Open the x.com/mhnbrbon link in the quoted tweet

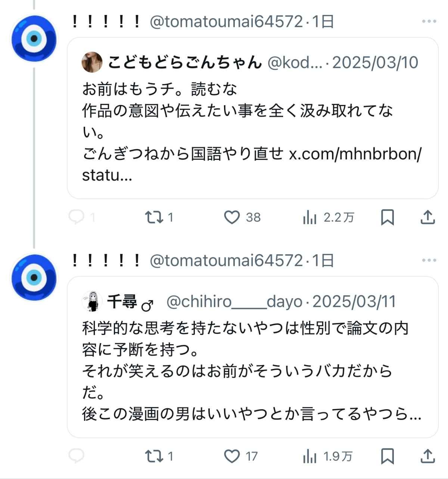click(x=355, y=154)
